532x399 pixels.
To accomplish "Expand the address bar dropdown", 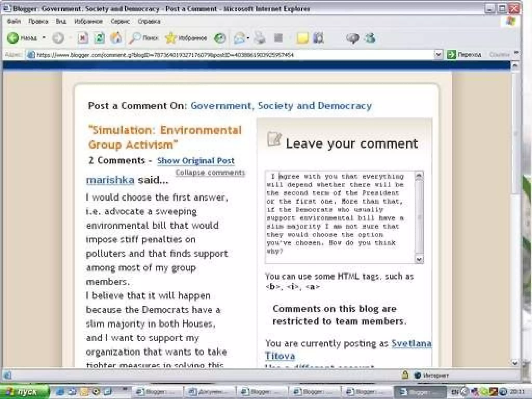I will [x=438, y=55].
